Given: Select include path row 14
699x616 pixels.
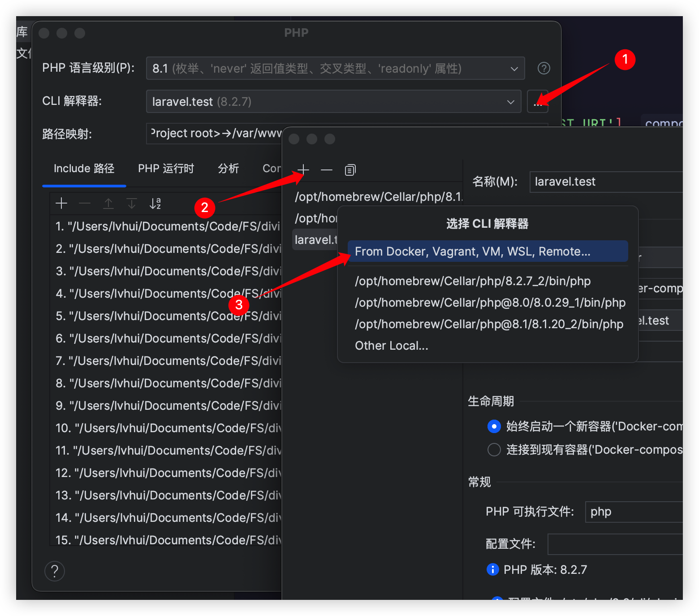Looking at the screenshot, I should (x=166, y=518).
